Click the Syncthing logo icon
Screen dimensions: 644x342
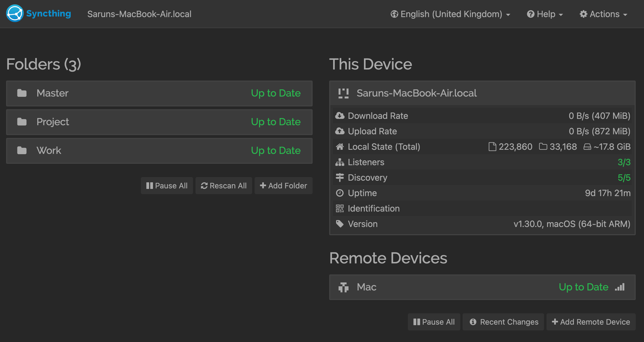click(x=15, y=14)
